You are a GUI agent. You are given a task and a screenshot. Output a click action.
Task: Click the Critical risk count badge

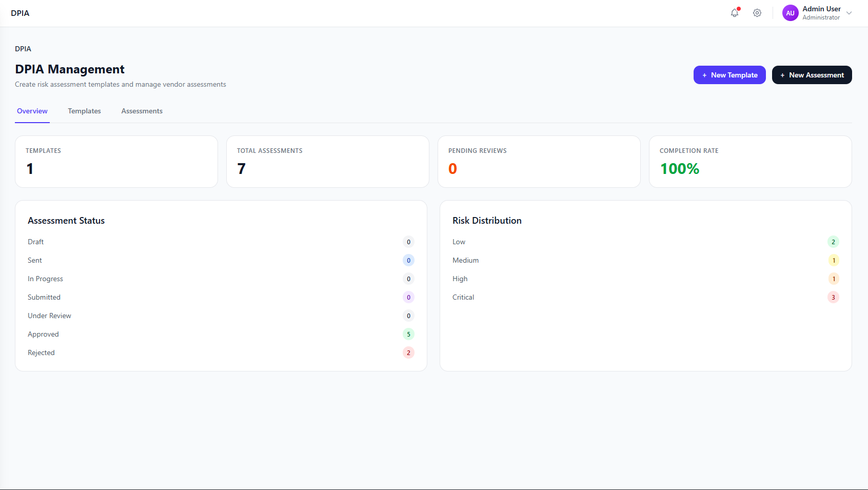tap(833, 298)
